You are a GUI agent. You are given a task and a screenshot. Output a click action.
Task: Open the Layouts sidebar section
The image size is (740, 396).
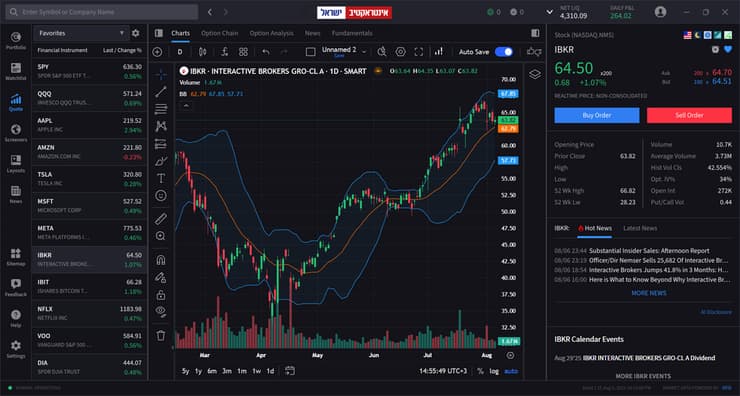16,164
